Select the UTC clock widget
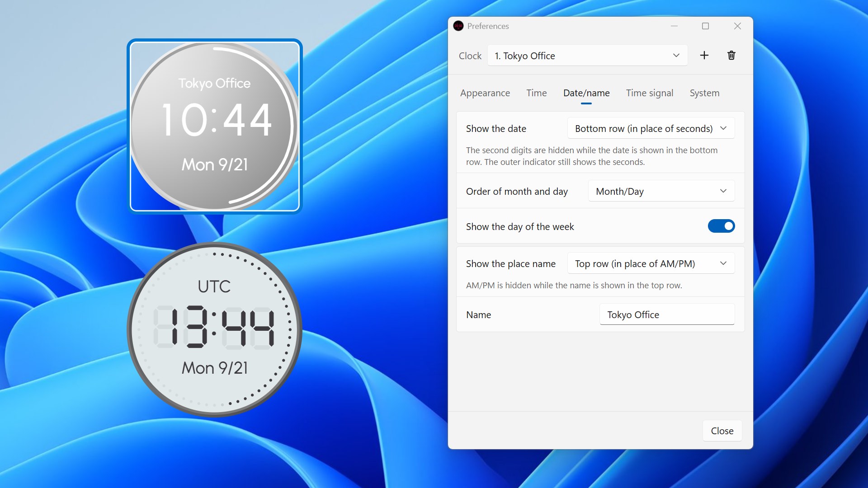This screenshot has width=868, height=488. (x=214, y=329)
